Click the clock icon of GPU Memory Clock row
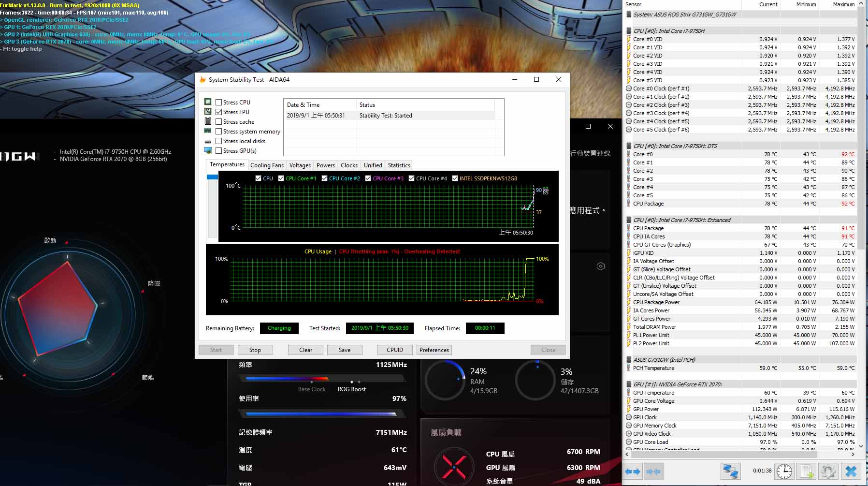The image size is (868, 486). (x=629, y=426)
